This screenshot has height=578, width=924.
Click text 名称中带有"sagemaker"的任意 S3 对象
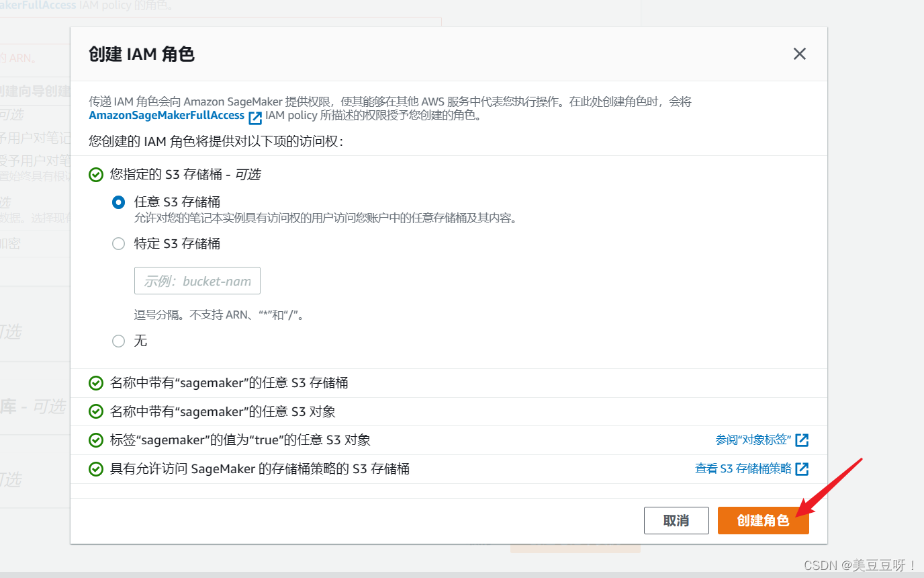tap(223, 411)
